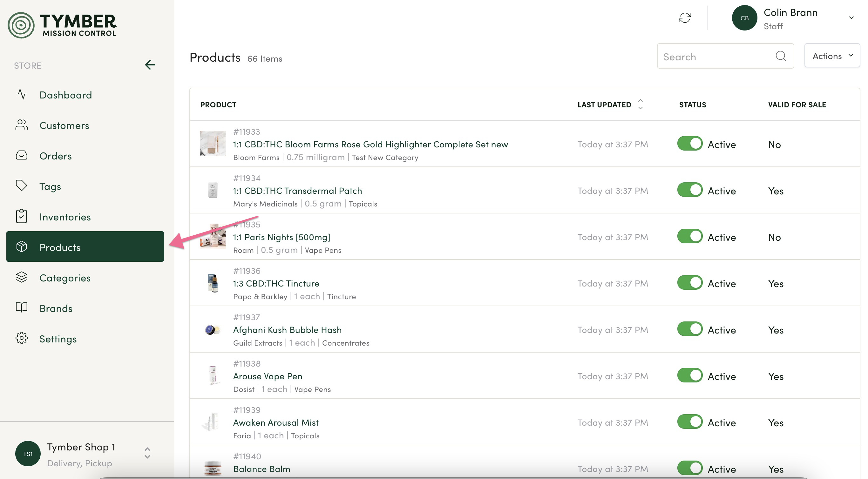868x479 pixels.
Task: Click the VALID FOR SALE column header
Action: (x=797, y=105)
